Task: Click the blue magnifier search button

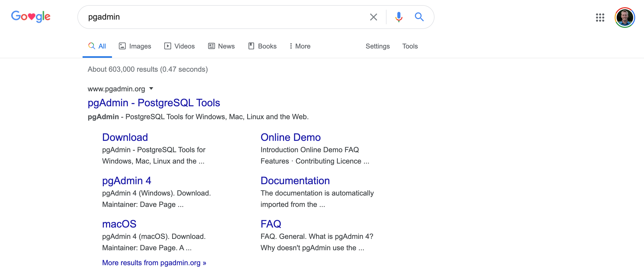Action: tap(419, 17)
